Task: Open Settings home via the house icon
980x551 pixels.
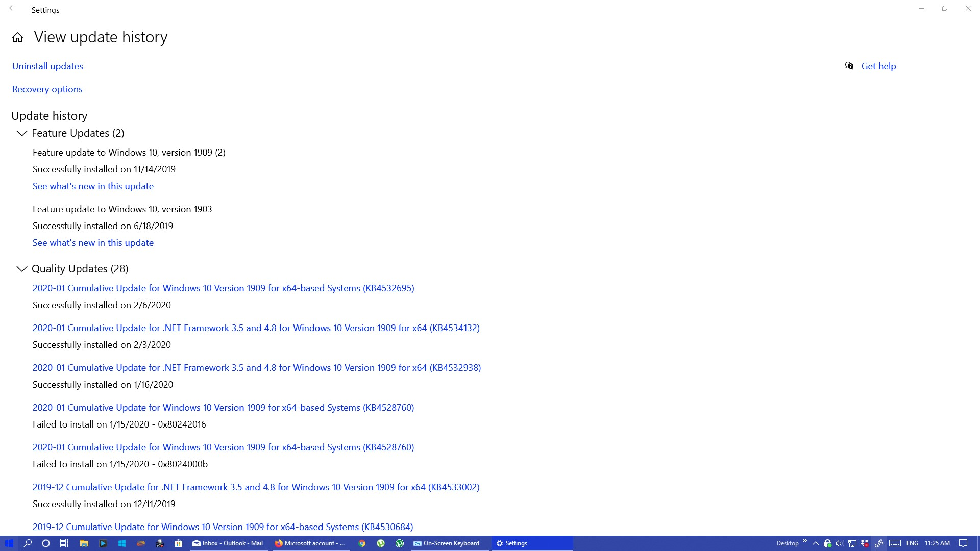Action: 18,37
